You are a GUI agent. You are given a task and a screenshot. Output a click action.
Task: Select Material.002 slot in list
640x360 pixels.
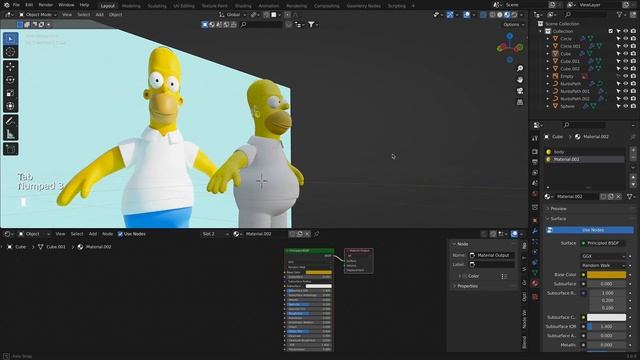[584, 159]
